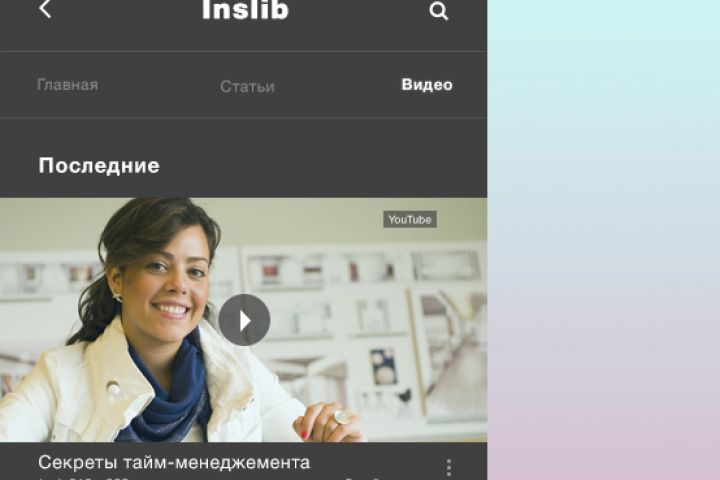Switch to the Главная tab

pos(68,85)
